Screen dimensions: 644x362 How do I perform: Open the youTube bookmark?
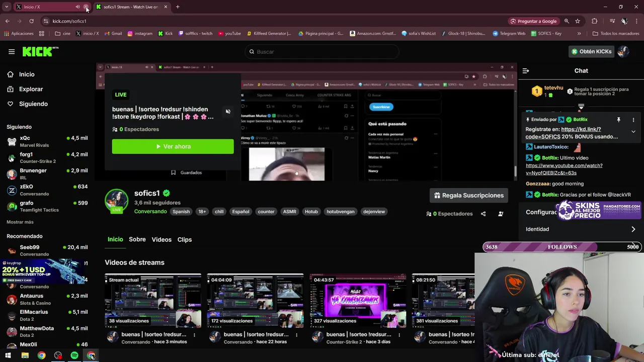[x=229, y=34]
